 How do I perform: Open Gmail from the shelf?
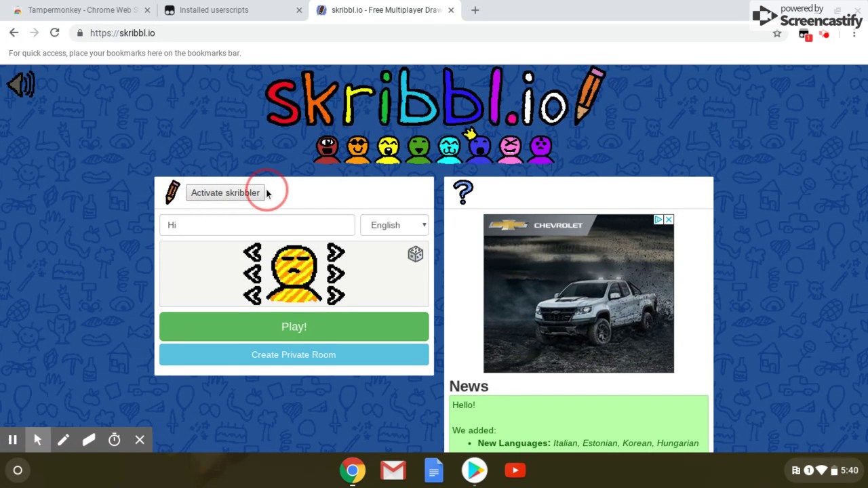click(393, 470)
